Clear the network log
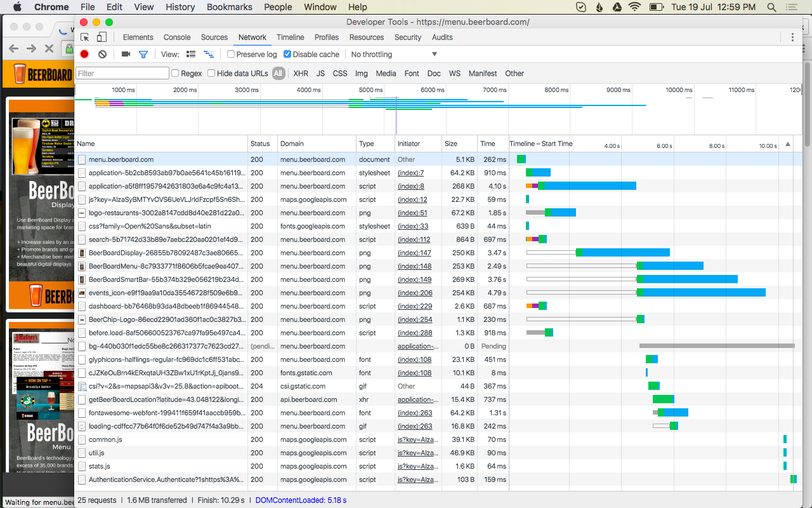The height and width of the screenshot is (508, 812). click(x=102, y=55)
